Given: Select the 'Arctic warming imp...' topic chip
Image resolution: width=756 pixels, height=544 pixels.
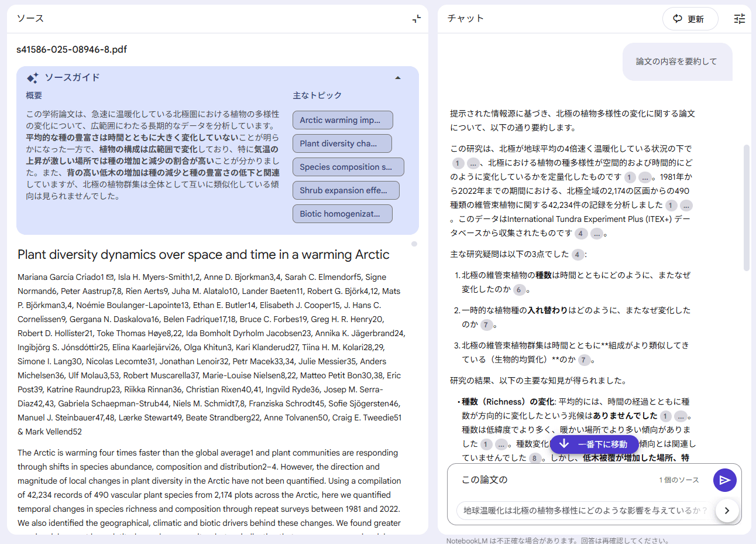Looking at the screenshot, I should pyautogui.click(x=342, y=120).
